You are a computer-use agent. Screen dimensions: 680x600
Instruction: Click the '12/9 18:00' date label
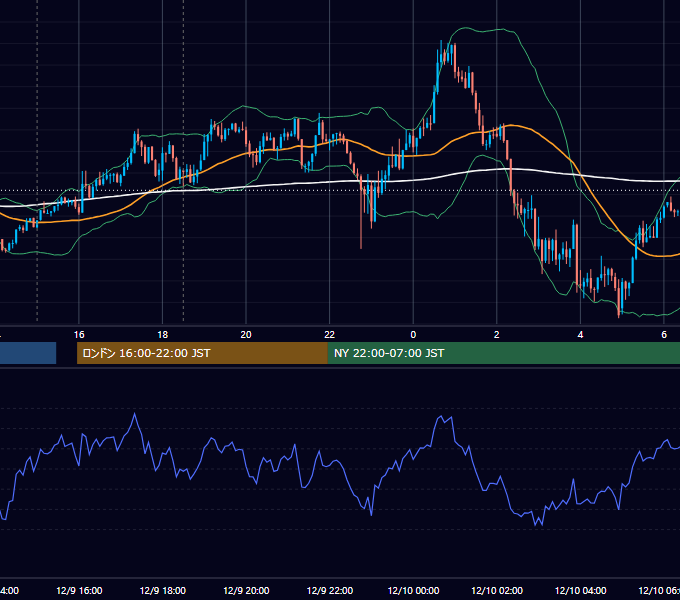click(163, 590)
